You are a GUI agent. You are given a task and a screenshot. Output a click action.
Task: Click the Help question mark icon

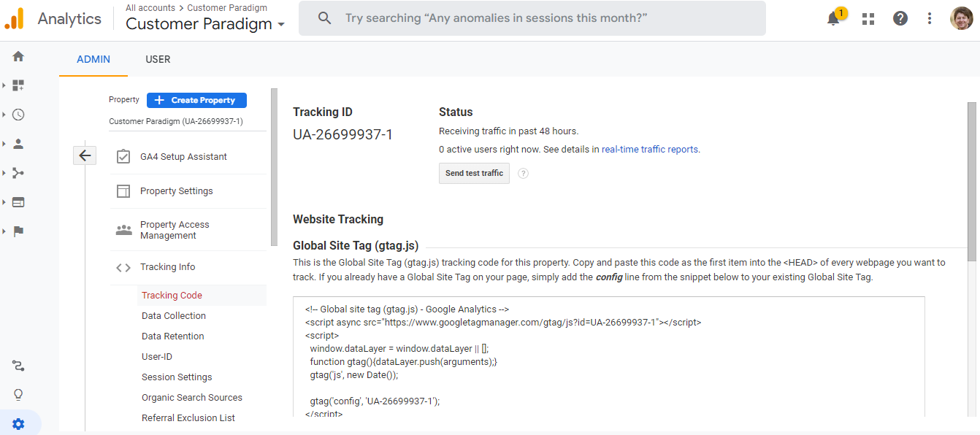[900, 19]
